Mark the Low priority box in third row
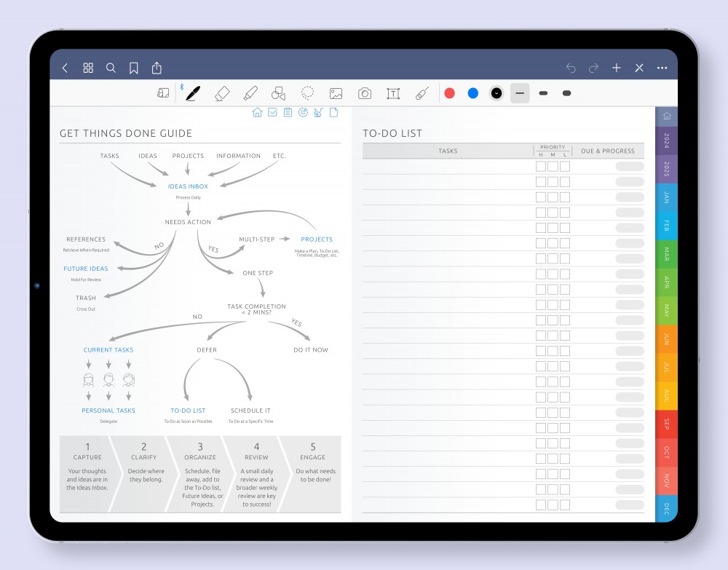The height and width of the screenshot is (570, 728). click(x=565, y=197)
